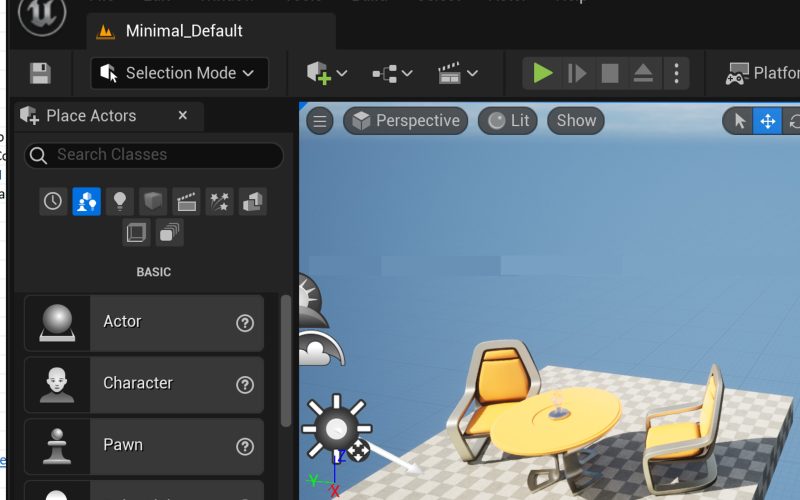Open the Lit view mode dropdown
Viewport: 800px width, 500px height.
coord(508,121)
